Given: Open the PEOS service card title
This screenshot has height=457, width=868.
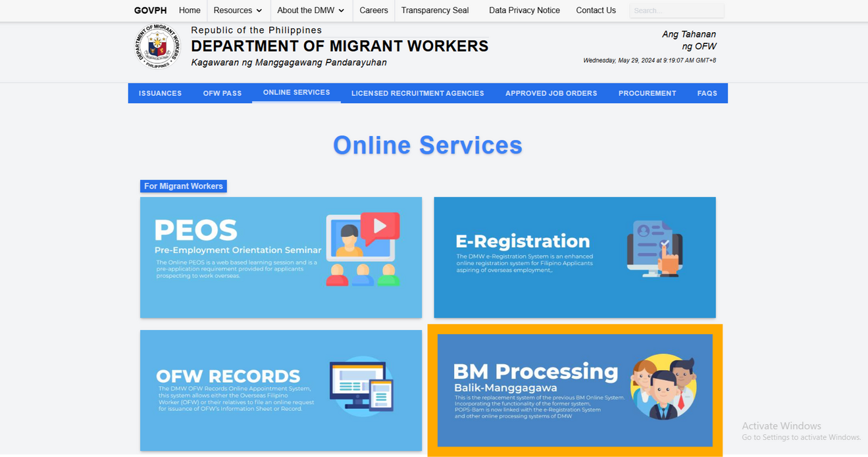Looking at the screenshot, I should pos(195,231).
